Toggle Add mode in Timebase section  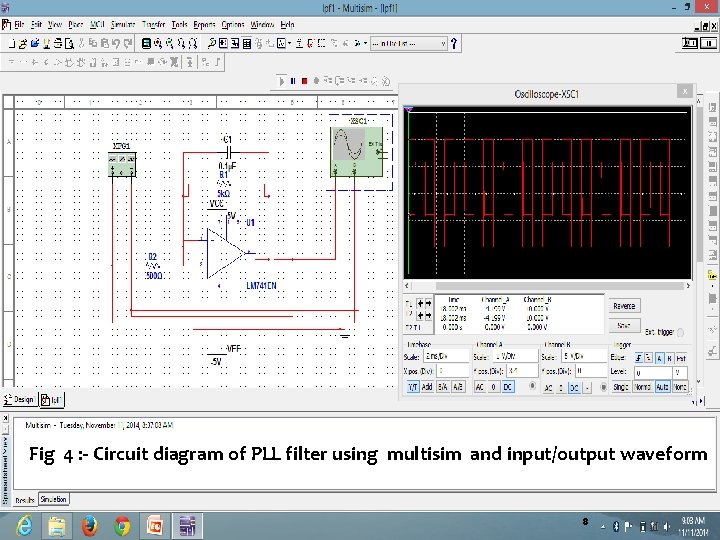(x=427, y=387)
